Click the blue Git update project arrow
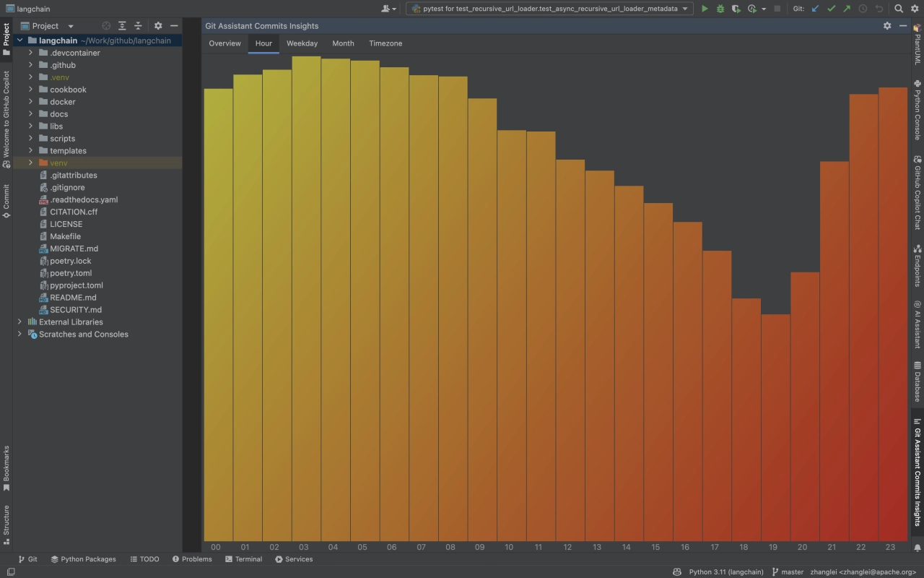 tap(816, 9)
